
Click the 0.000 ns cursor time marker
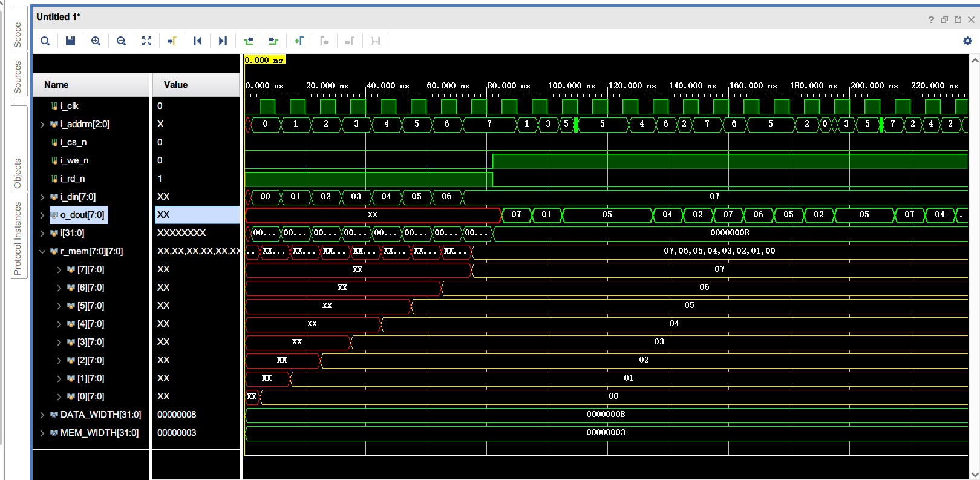click(264, 60)
